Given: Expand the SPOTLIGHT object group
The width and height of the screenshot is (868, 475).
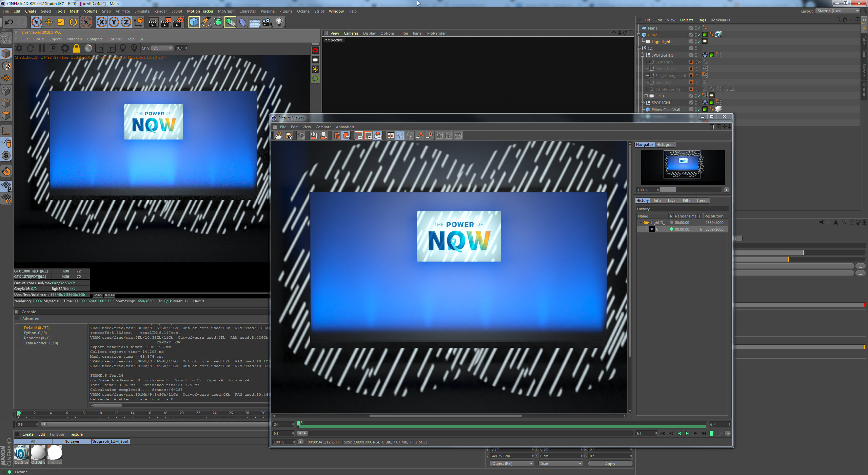Looking at the screenshot, I should 642,102.
